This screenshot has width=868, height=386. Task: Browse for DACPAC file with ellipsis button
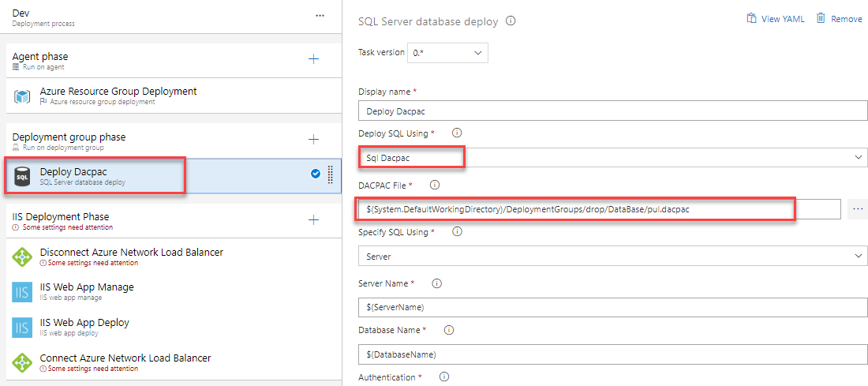click(x=858, y=208)
